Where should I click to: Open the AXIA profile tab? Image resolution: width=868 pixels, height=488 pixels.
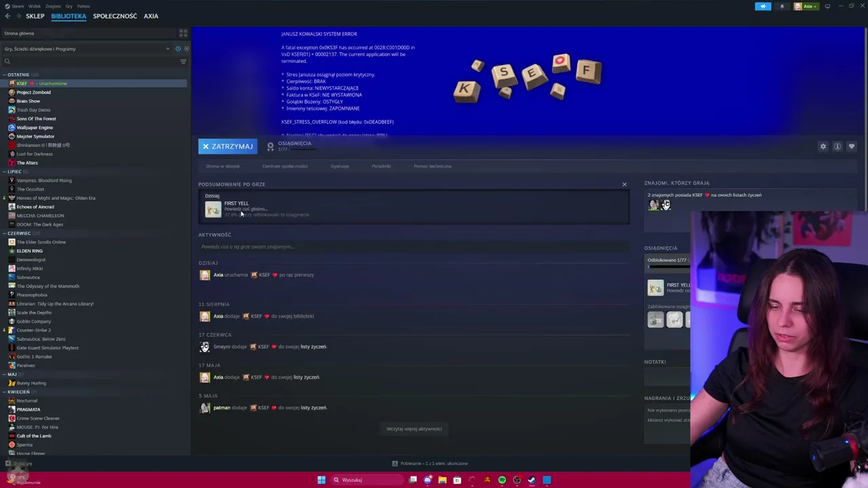click(151, 16)
